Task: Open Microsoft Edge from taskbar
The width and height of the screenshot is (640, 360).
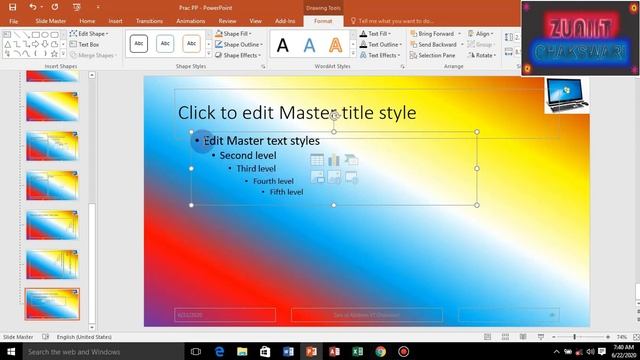Action: [219, 351]
